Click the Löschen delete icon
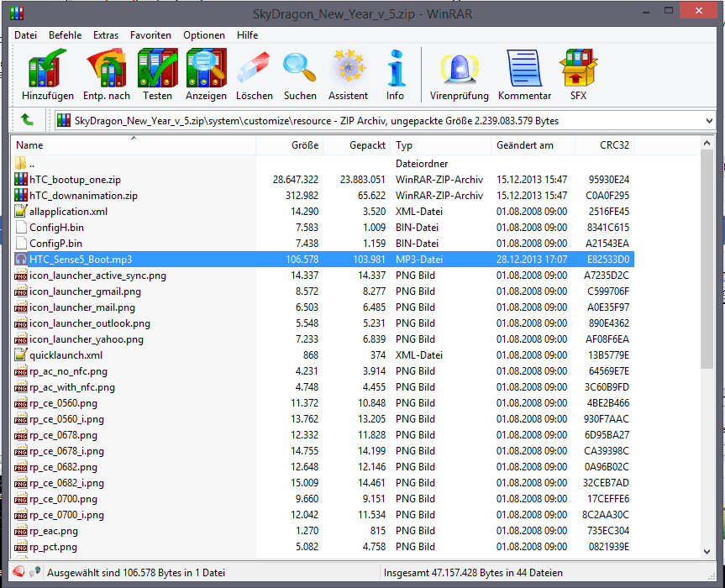Image resolution: width=725 pixels, height=588 pixels. (x=254, y=75)
